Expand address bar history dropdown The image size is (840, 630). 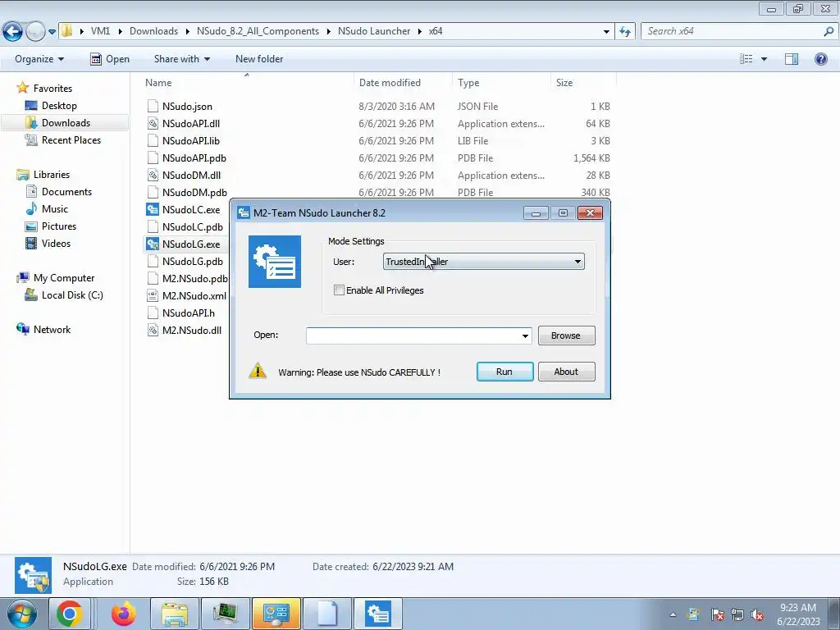click(x=606, y=32)
